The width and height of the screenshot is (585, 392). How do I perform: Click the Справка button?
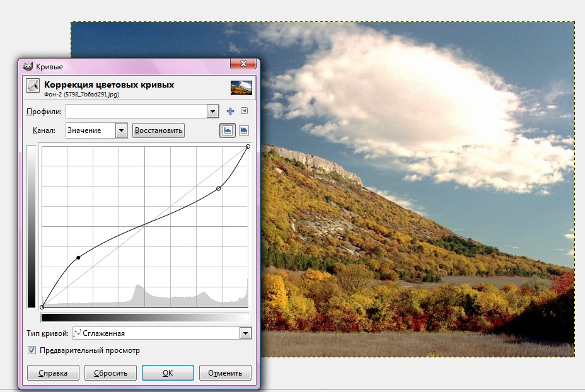[x=53, y=372]
